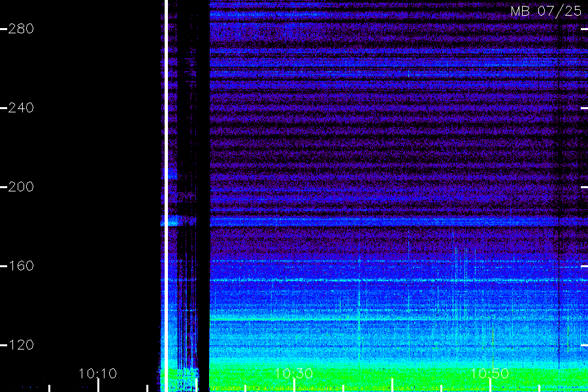
Task: Click the 10:10 time axis label
Action: click(x=97, y=374)
